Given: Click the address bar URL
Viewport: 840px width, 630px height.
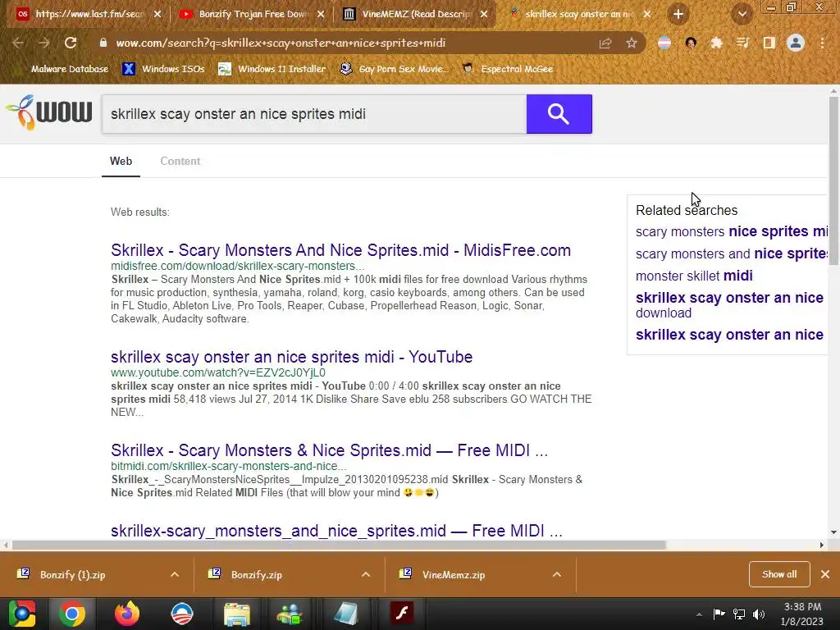Looking at the screenshot, I should pos(281,43).
